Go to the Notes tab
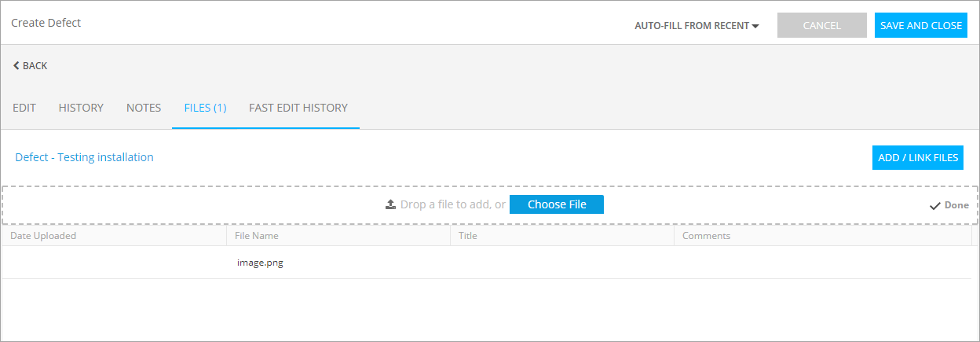980x342 pixels. tap(144, 108)
